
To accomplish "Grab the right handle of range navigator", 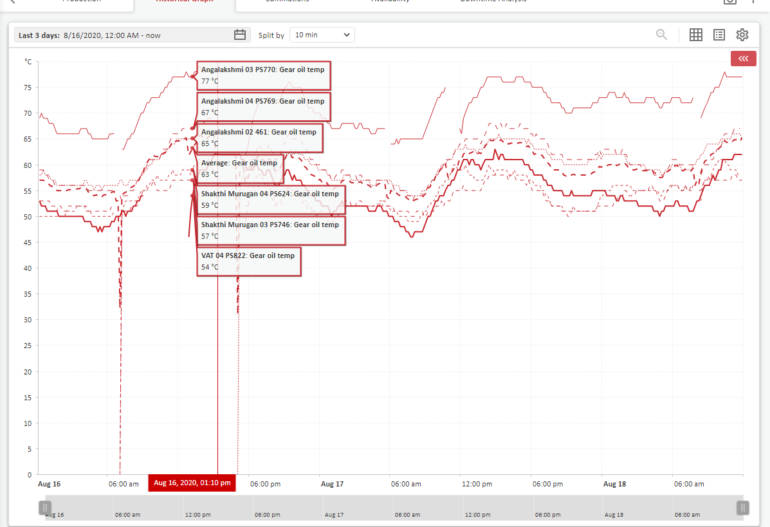I will point(742,507).
